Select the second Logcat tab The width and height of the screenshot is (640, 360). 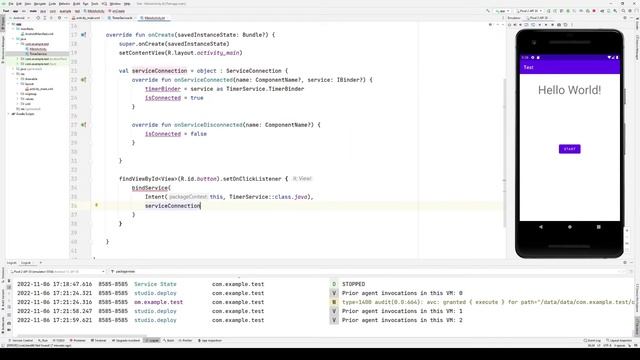(26, 263)
